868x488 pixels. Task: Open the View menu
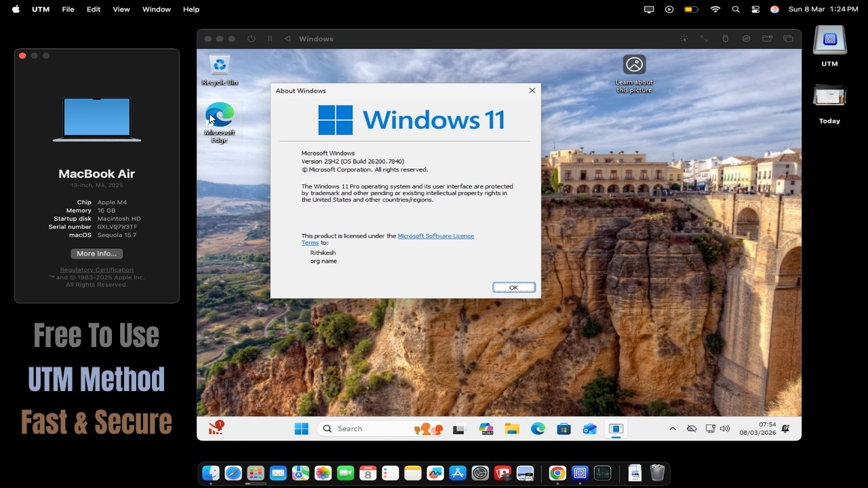coord(121,9)
